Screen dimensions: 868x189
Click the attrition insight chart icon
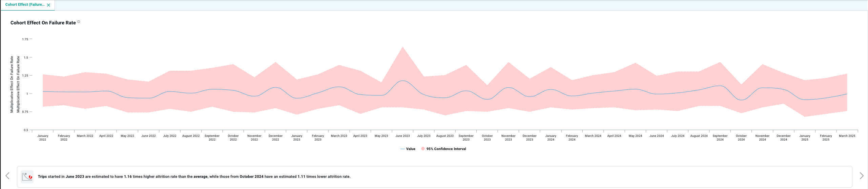coord(27,176)
